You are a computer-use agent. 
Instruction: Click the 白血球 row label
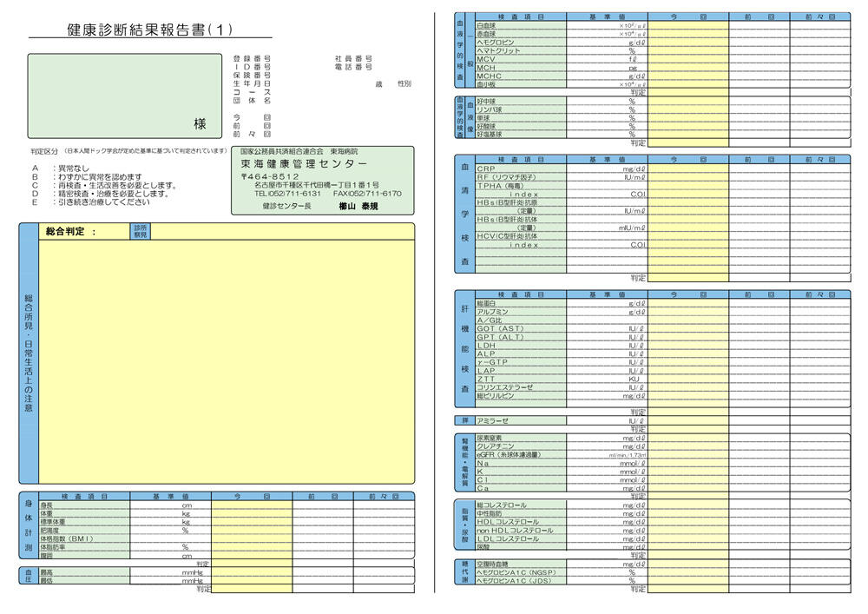coord(486,25)
